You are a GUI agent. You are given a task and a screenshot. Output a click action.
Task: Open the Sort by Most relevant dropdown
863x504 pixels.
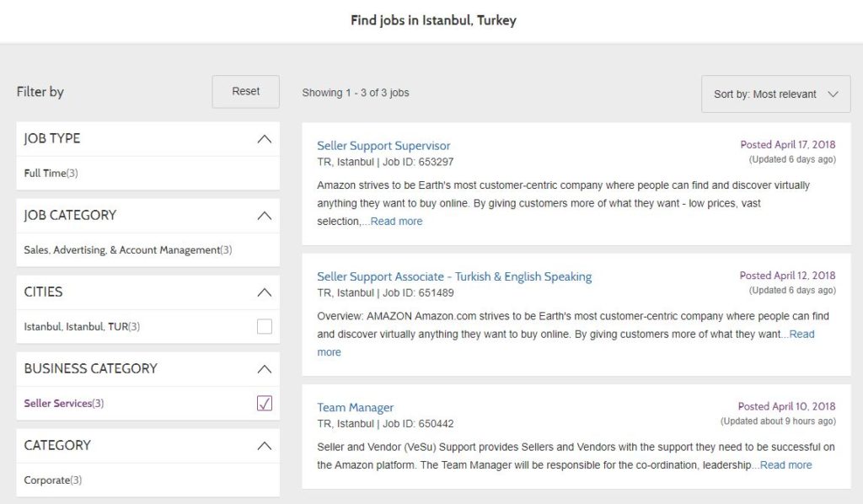pyautogui.click(x=775, y=94)
